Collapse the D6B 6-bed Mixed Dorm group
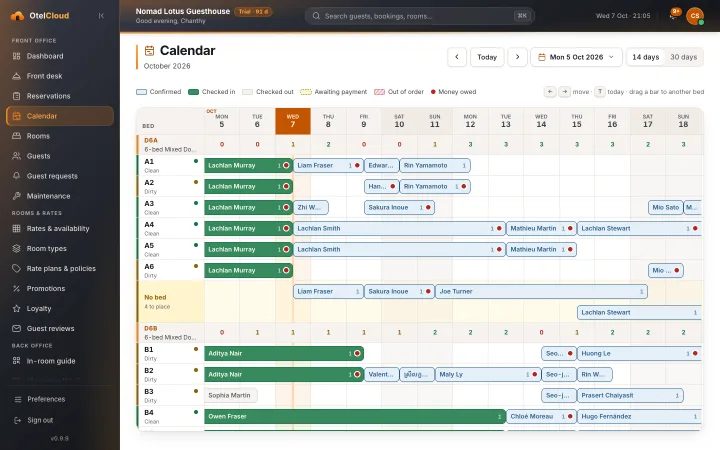The image size is (720, 450). (170, 332)
